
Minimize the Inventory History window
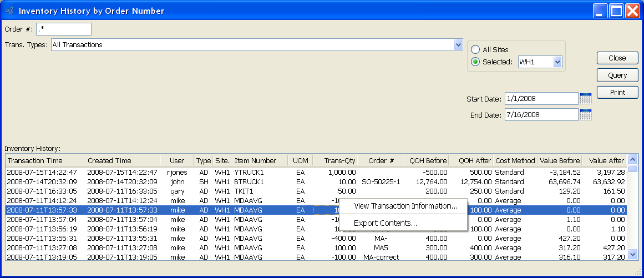600,11
